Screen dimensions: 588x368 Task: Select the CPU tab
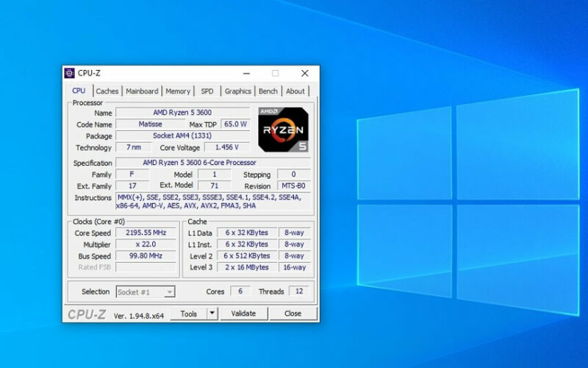click(79, 91)
